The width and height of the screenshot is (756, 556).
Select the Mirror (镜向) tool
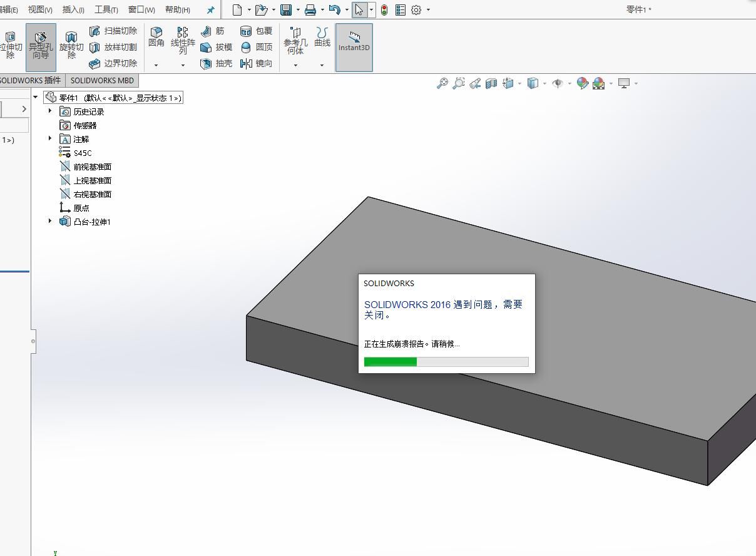(256, 63)
